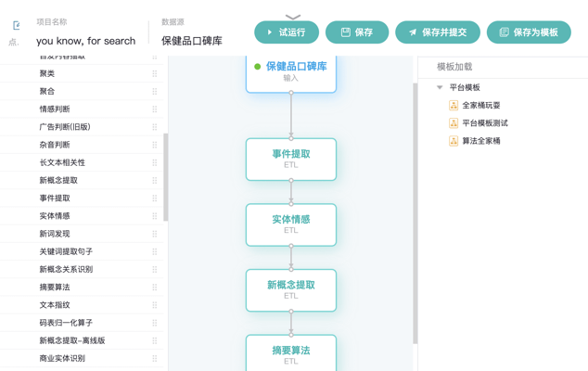Image resolution: width=588 pixels, height=371 pixels.
Task: Click the operator list vertical scrollbar
Action: (x=166, y=177)
